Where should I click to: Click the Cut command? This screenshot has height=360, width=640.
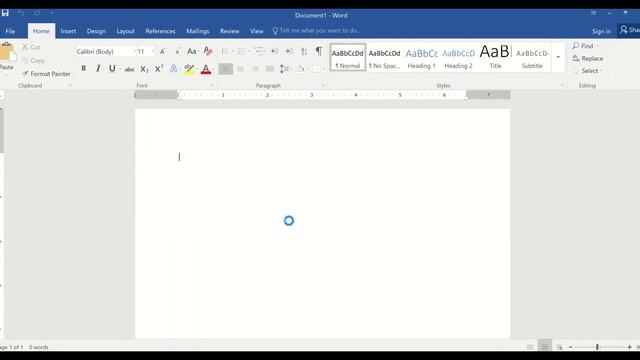(x=31, y=47)
